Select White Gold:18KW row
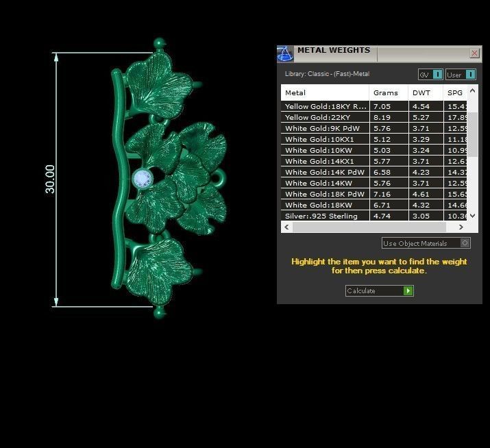Viewport: 490px width, 448px height. (x=374, y=205)
